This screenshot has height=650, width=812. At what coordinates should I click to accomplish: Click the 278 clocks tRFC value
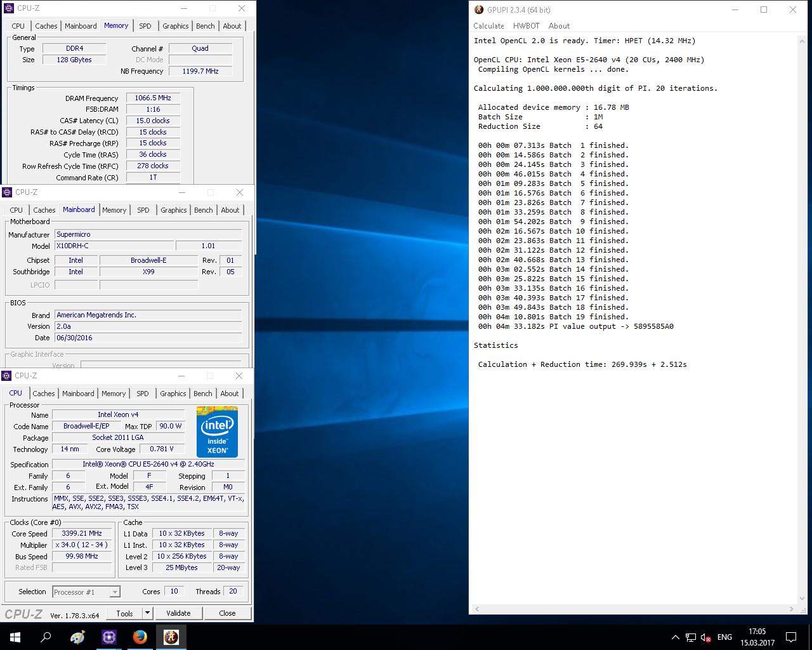click(153, 166)
